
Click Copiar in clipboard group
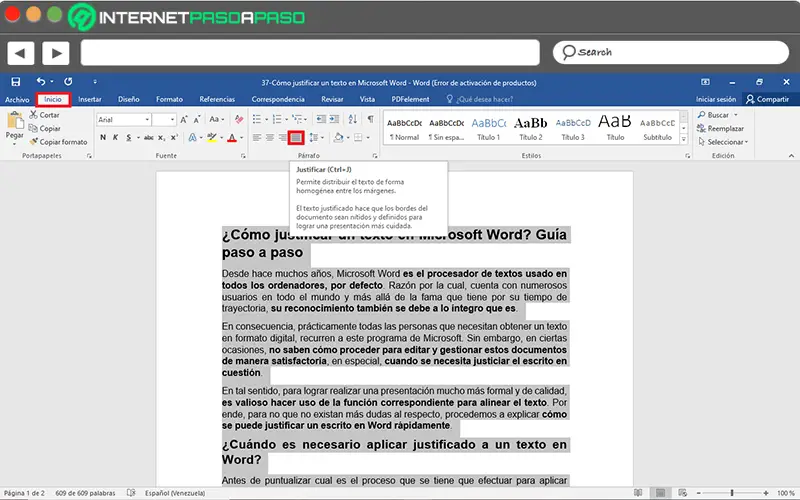coord(45,129)
